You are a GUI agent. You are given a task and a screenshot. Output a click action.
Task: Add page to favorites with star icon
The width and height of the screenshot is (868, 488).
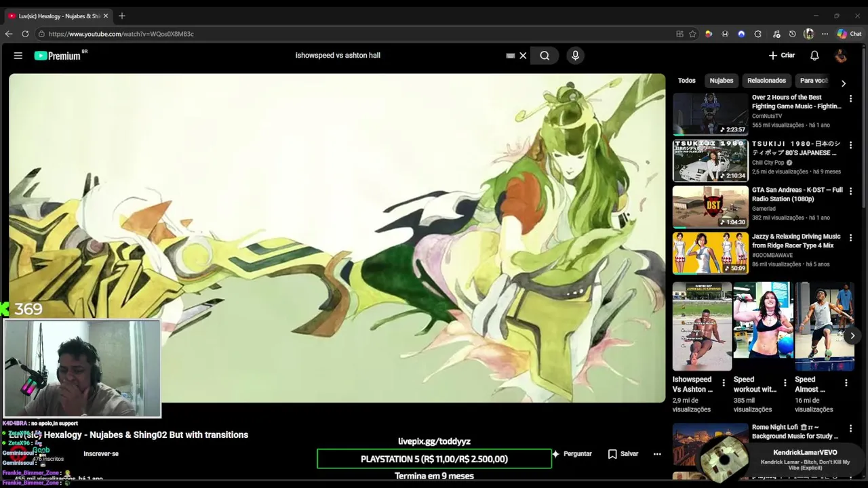click(x=692, y=34)
